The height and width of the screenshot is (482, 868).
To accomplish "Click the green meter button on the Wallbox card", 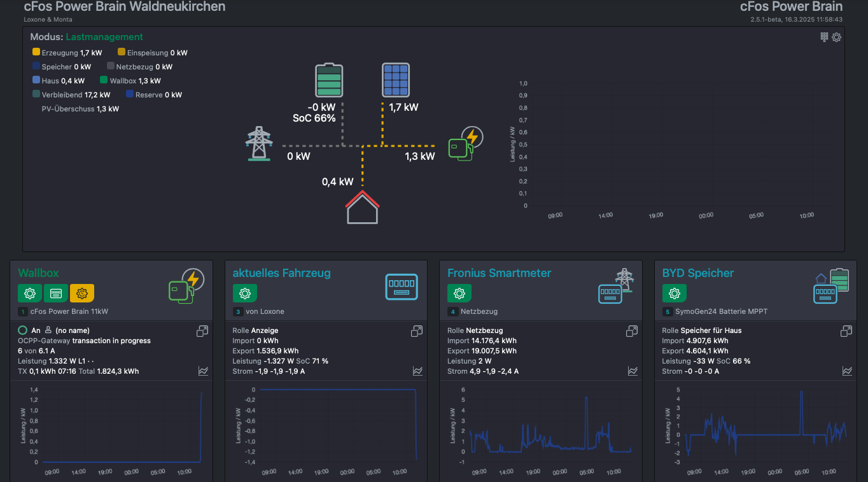I will [56, 293].
